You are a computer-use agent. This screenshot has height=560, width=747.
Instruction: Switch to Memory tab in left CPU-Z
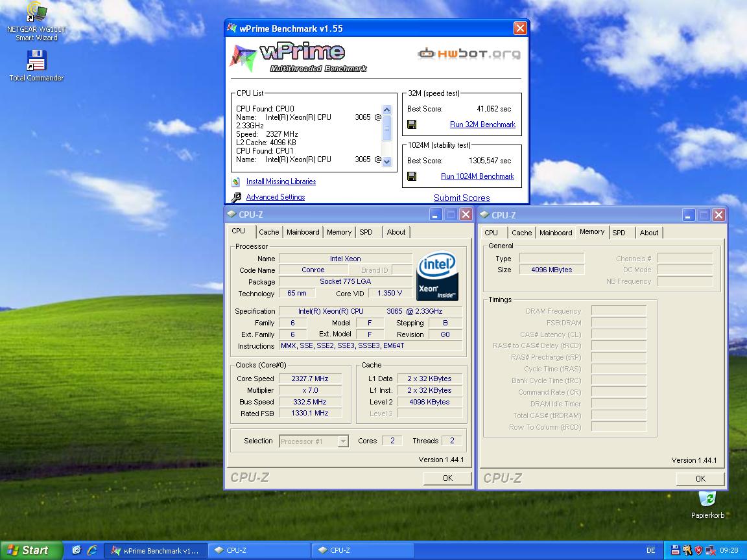pyautogui.click(x=339, y=233)
